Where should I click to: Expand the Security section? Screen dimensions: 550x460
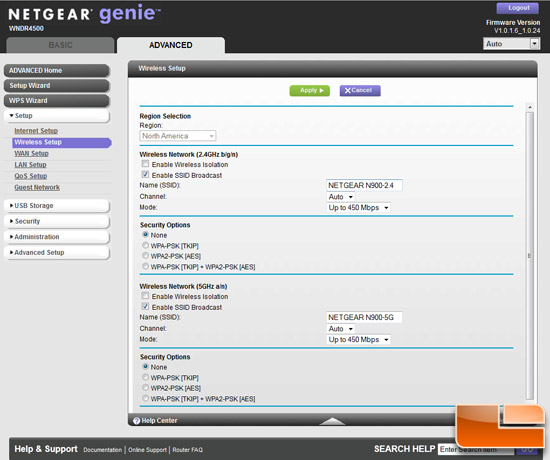click(x=57, y=221)
